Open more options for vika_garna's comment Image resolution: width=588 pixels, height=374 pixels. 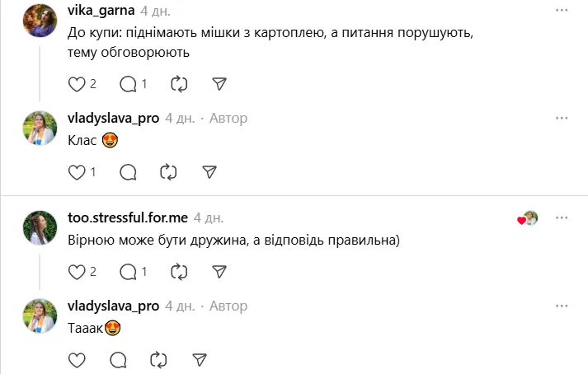(562, 9)
